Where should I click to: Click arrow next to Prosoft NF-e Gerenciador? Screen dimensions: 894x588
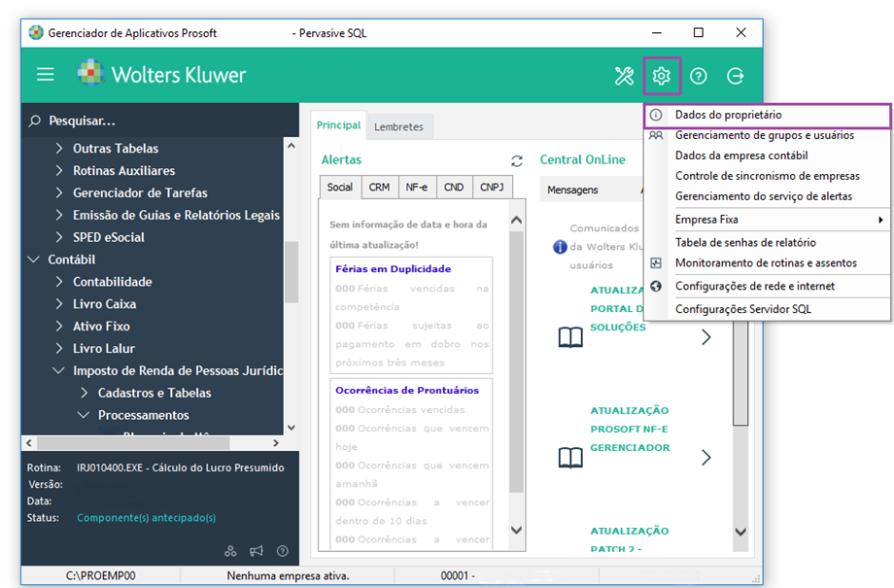705,458
